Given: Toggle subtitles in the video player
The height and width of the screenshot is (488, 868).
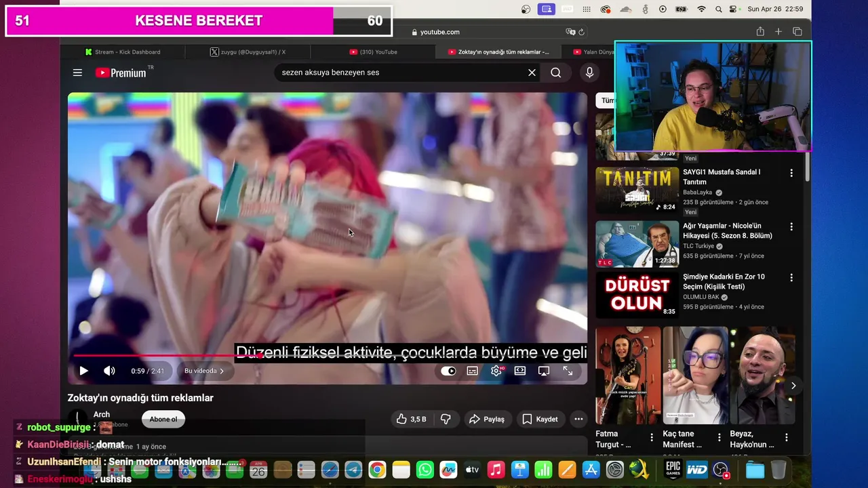Looking at the screenshot, I should point(472,371).
